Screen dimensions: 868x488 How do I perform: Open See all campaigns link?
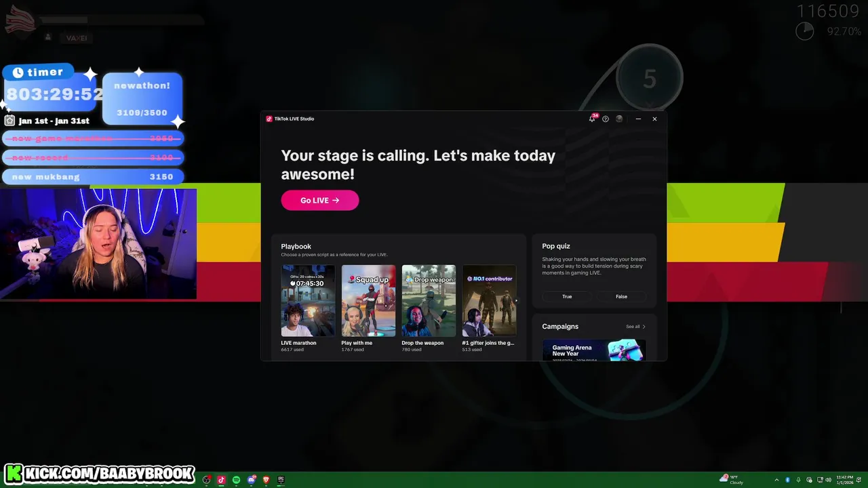click(635, 327)
